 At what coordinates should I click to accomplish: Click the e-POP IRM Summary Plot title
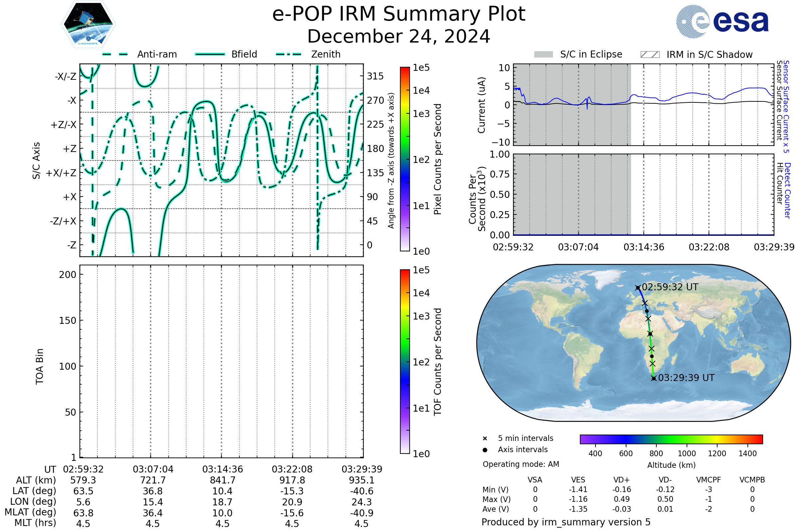point(399,14)
